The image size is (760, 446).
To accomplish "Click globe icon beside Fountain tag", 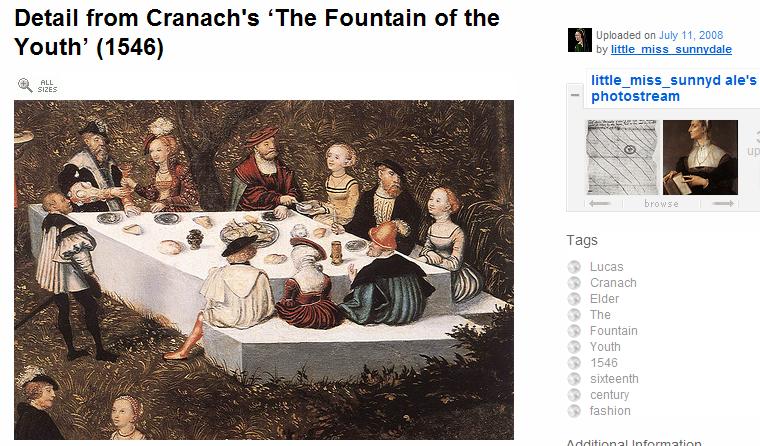I will (x=574, y=331).
